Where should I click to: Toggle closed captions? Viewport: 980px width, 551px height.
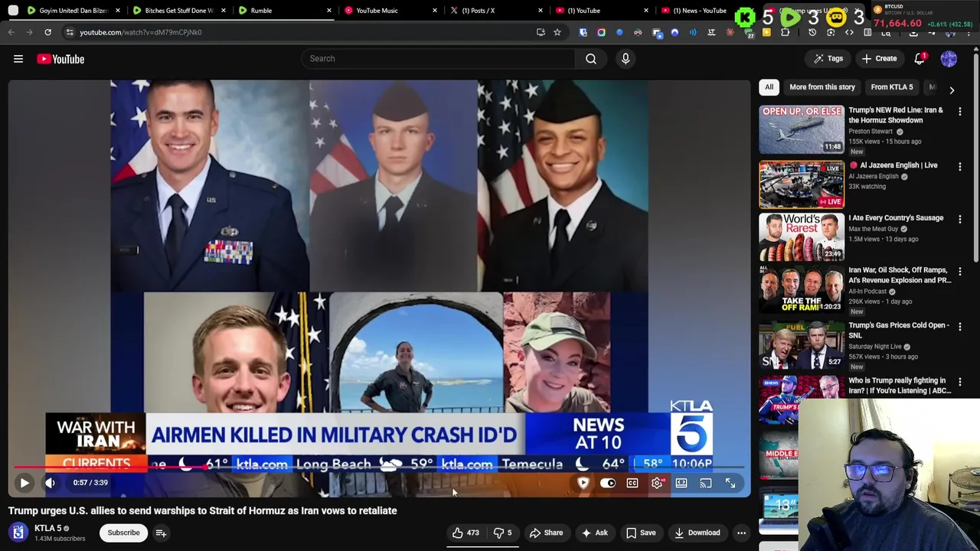632,483
